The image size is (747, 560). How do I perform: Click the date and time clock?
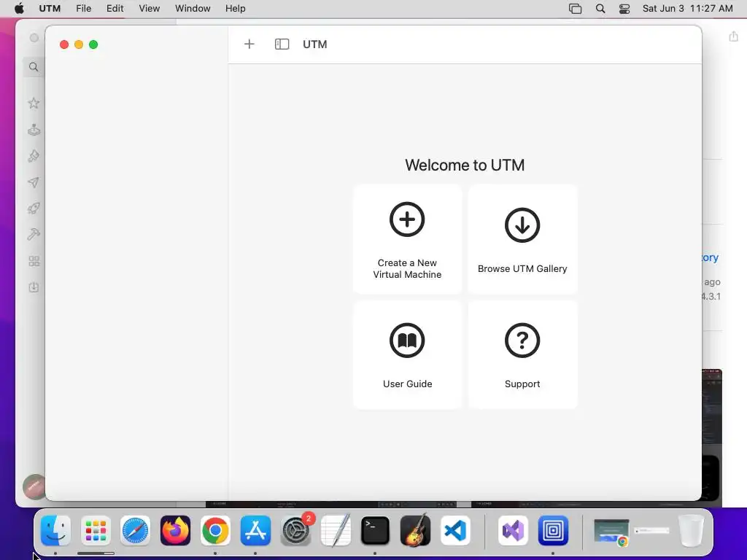(687, 9)
